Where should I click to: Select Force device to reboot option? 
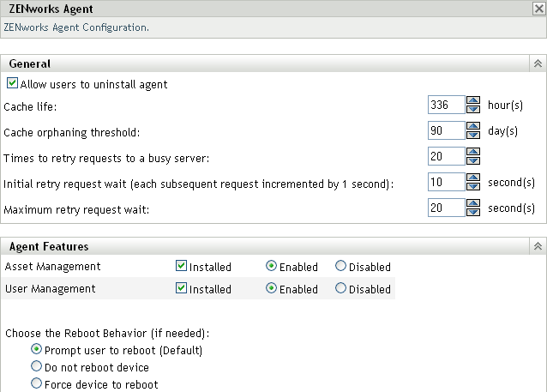point(37,384)
